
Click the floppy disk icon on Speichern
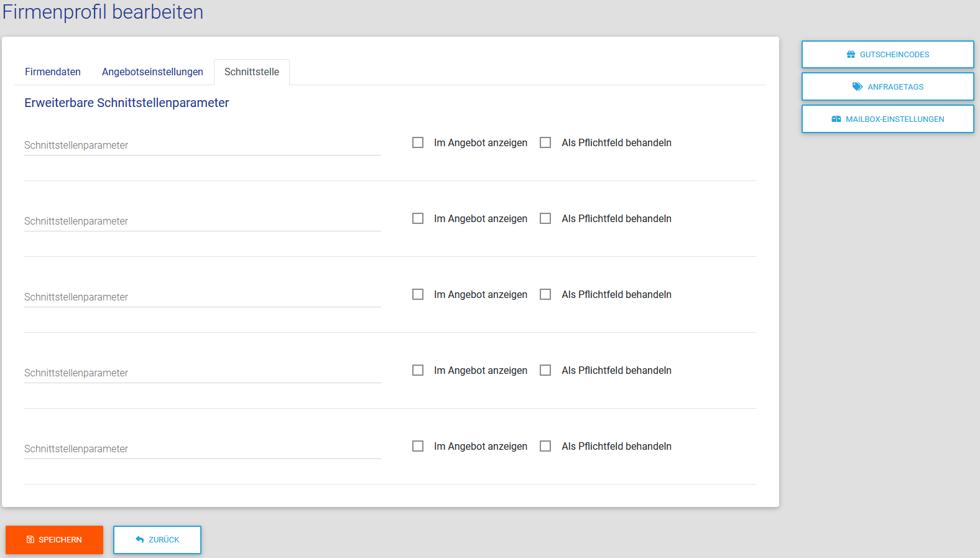coord(30,540)
